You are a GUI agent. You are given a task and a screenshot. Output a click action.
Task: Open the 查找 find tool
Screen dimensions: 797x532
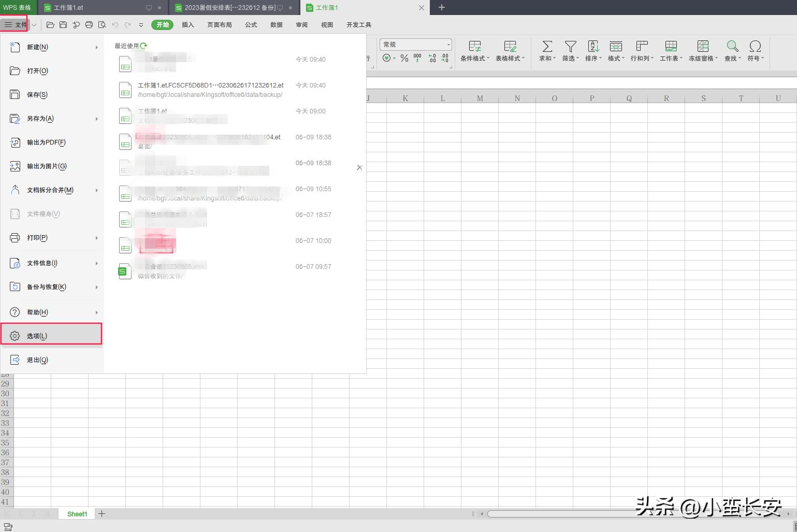tap(731, 51)
